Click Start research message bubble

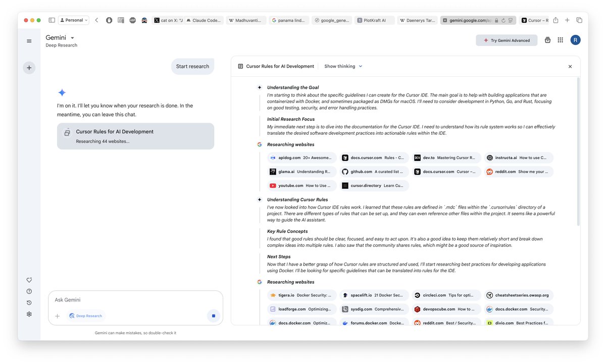(192, 67)
